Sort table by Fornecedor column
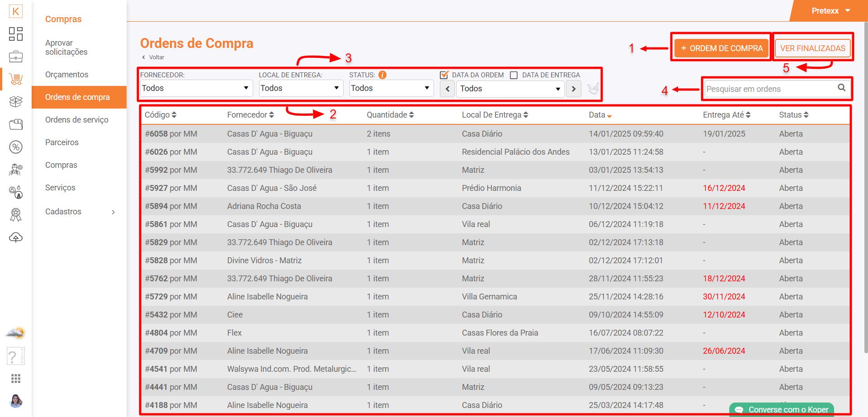This screenshot has height=417, width=868. pos(250,115)
